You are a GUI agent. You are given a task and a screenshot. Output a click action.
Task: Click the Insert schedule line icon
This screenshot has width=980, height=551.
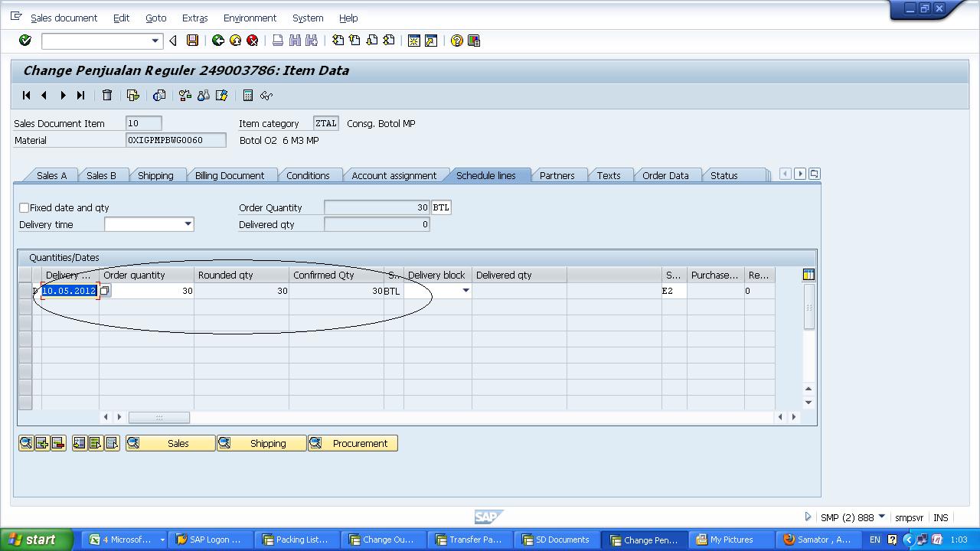click(x=42, y=443)
